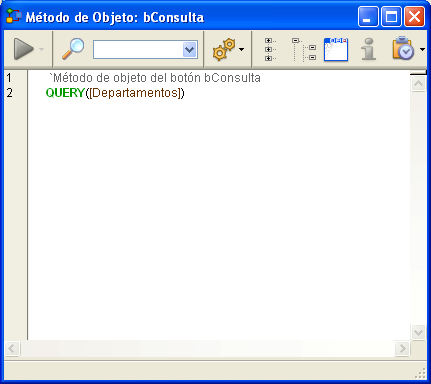Click the horizontal scrollbar right arrow
Screen dimensions: 431x384
tap(402, 348)
